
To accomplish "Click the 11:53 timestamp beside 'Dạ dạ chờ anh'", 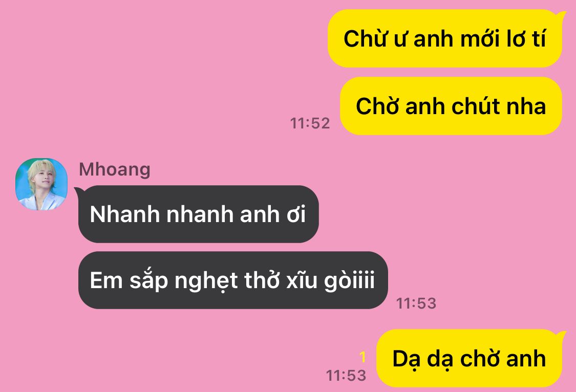I will coord(346,376).
